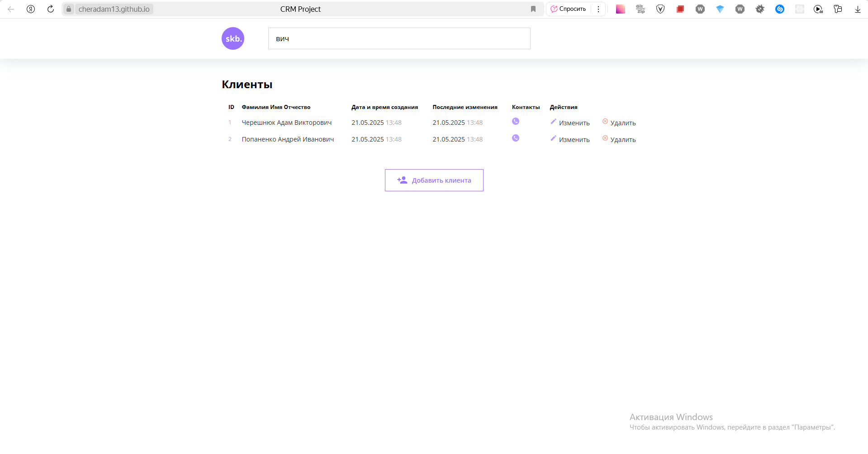Sort by Фамилия Имя Отчество header
Viewport: 868px width, 454px height.
click(276, 107)
